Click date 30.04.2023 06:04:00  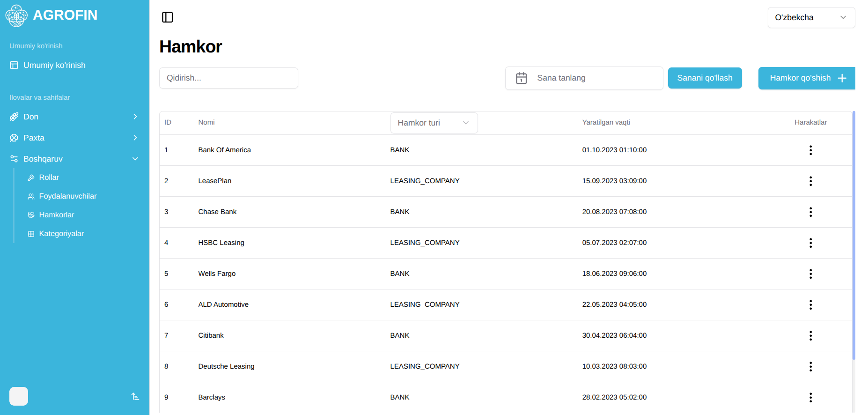tap(614, 335)
